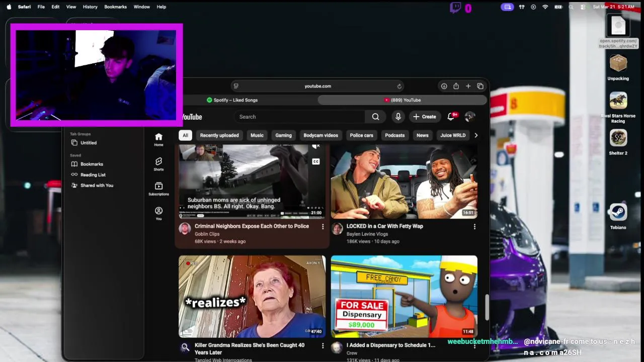644x362 pixels.
Task: Open LOCKED in a Car thumbnail
Action: tap(404, 182)
